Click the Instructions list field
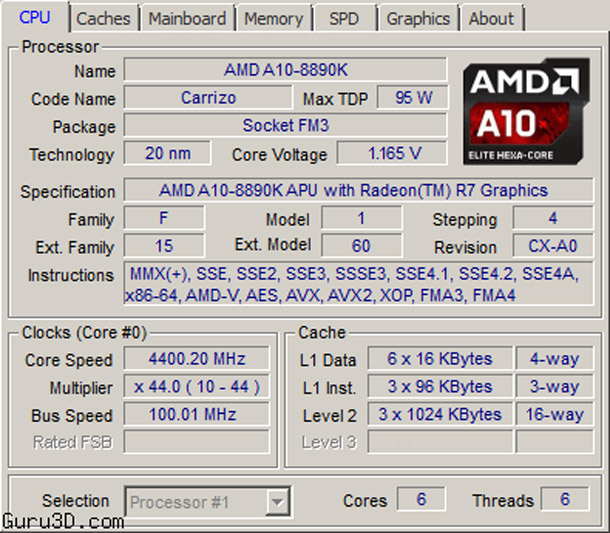This screenshot has width=610, height=533. pyautogui.click(x=358, y=284)
